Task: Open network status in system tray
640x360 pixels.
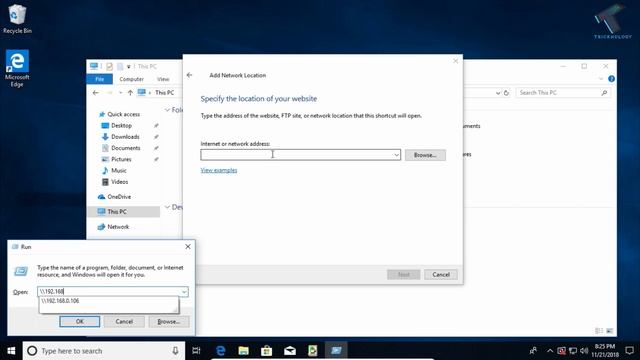Action: [x=573, y=351]
